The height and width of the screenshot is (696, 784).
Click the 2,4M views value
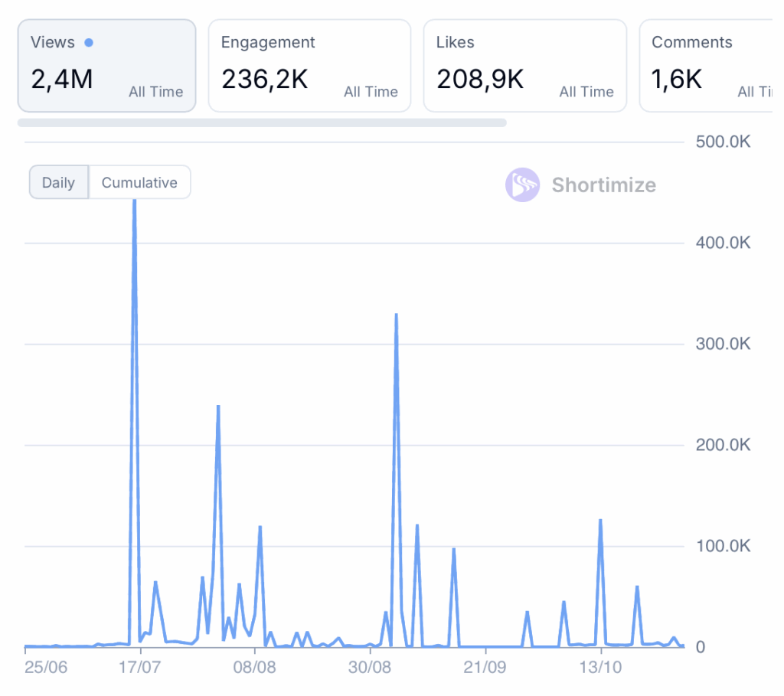(61, 79)
